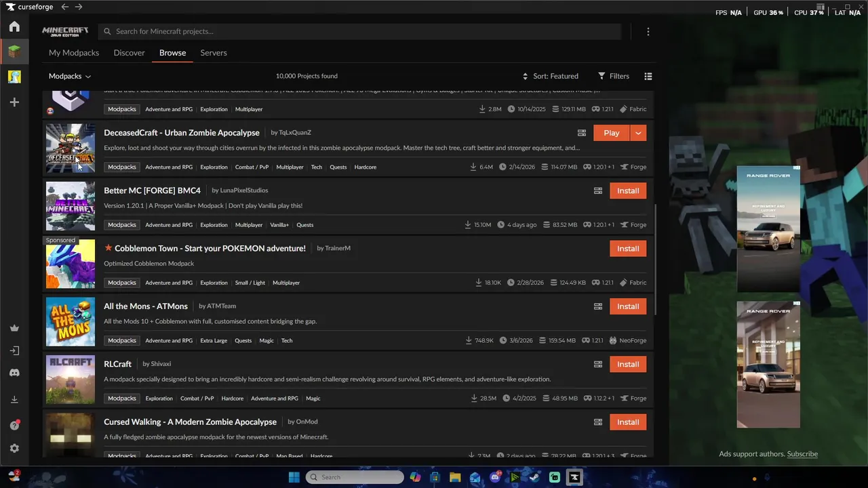868x488 pixels.
Task: Open Copilot from the taskbar
Action: click(415, 477)
